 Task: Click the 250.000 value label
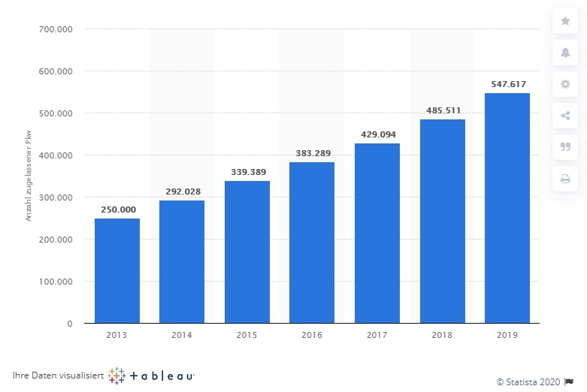[x=118, y=210]
